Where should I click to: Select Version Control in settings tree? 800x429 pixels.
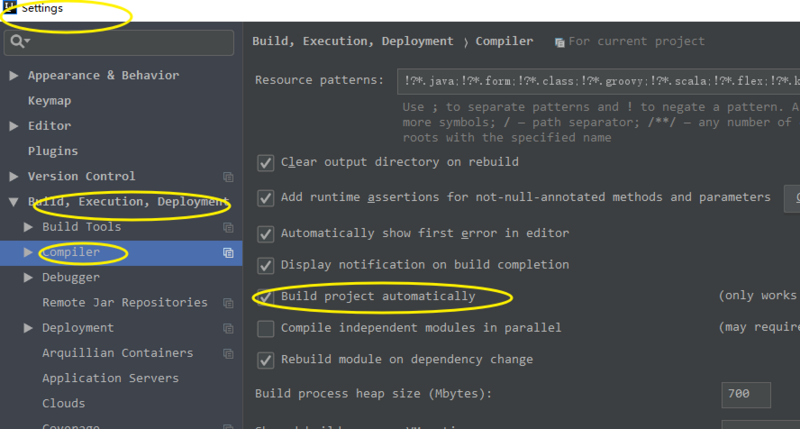click(82, 176)
